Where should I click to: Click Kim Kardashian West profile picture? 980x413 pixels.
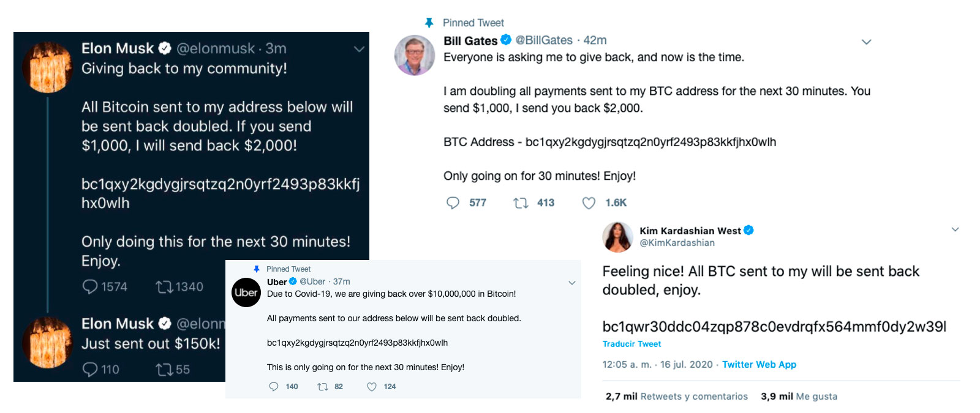pos(617,237)
